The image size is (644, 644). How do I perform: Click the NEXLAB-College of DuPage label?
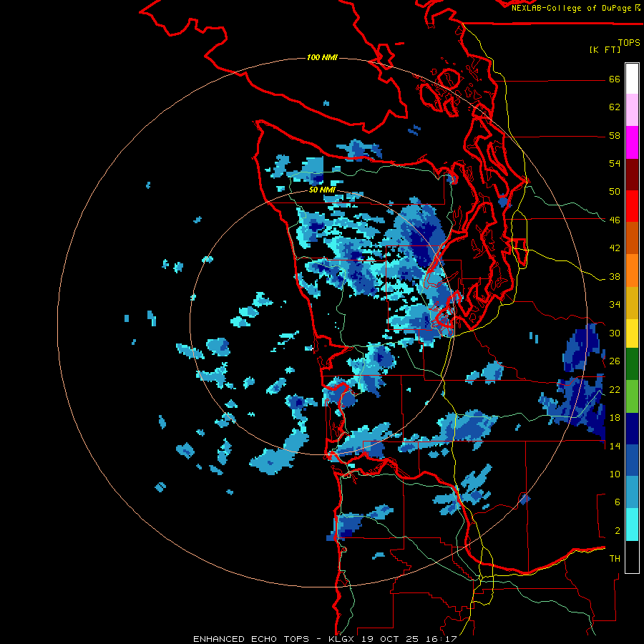point(575,8)
